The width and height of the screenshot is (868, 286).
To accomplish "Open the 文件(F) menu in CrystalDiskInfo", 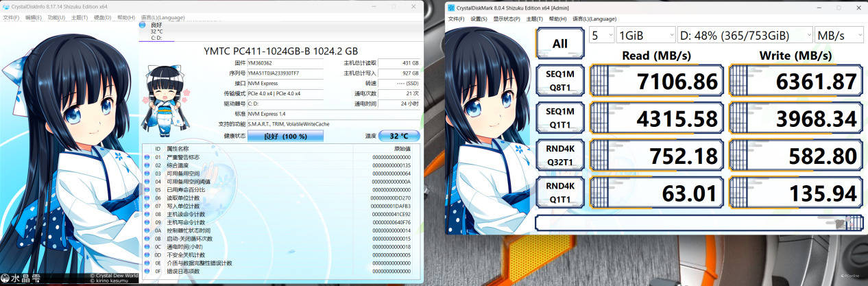I will tap(11, 17).
